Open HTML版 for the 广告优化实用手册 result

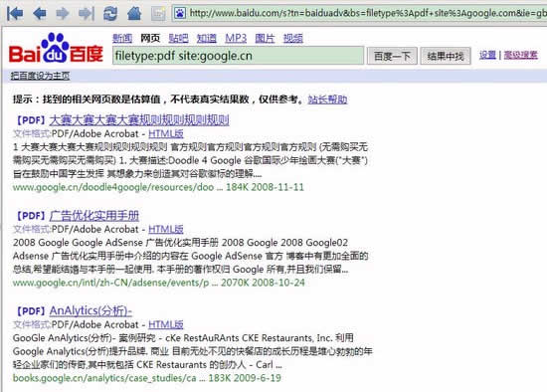166,230
